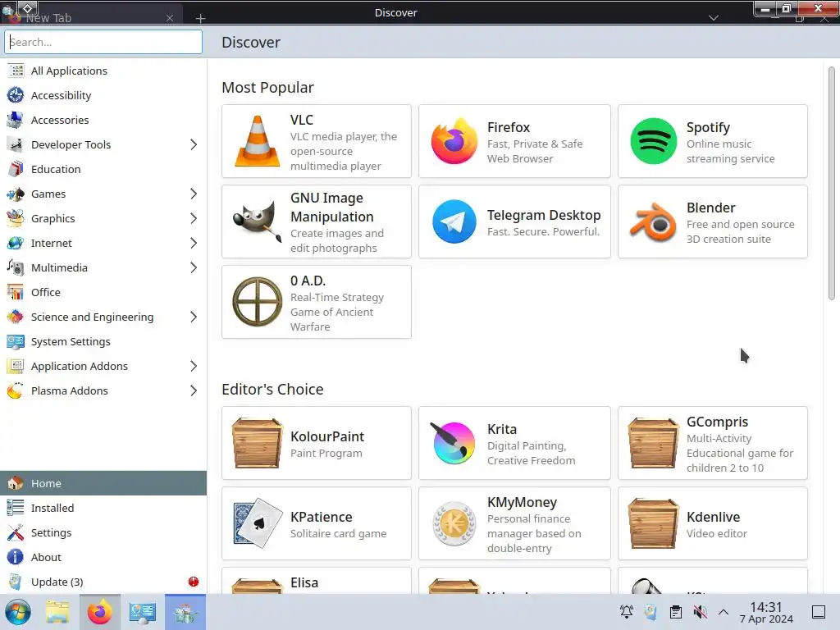Open the taskbar clock showing 14:31
This screenshot has height=630, width=840.
[x=766, y=612]
